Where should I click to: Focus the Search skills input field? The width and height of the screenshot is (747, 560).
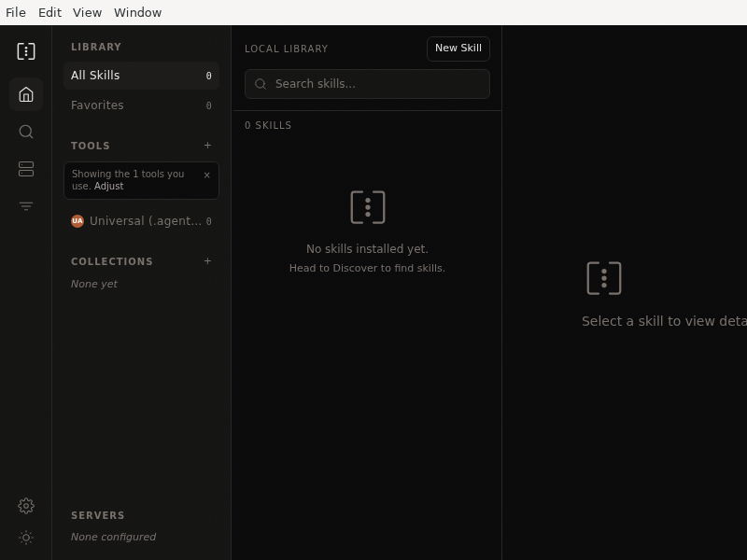[x=367, y=84]
